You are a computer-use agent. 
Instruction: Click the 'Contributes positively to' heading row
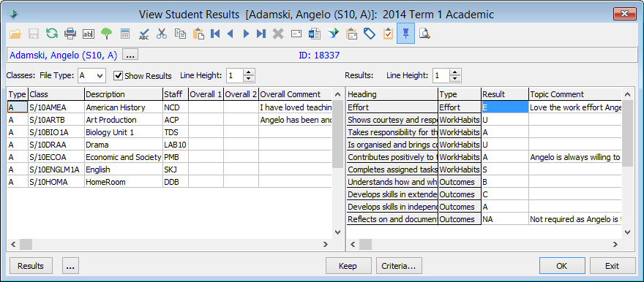(392, 157)
